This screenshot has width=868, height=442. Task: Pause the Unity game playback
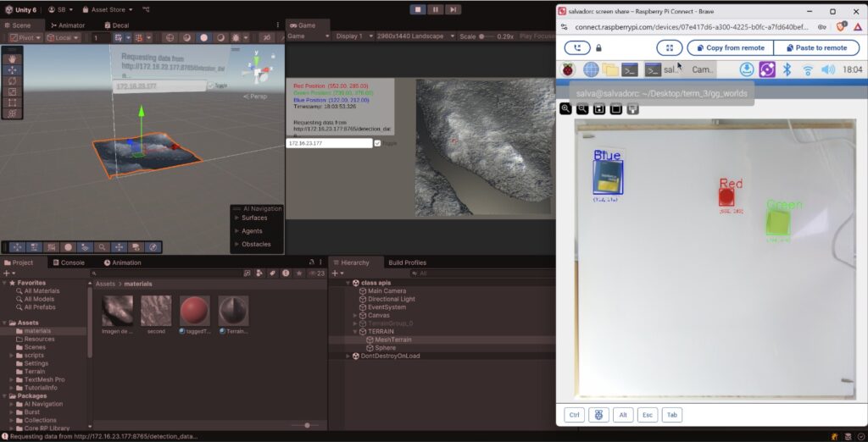pyautogui.click(x=435, y=9)
